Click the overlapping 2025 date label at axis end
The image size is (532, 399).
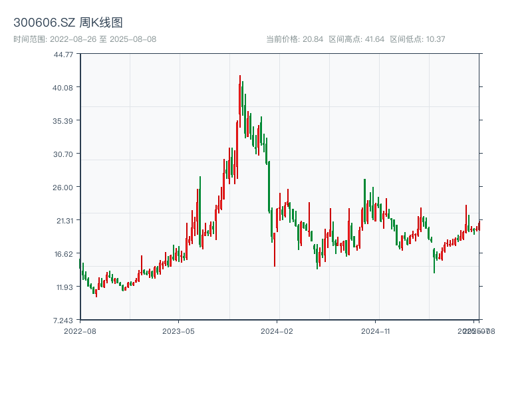[x=475, y=331]
